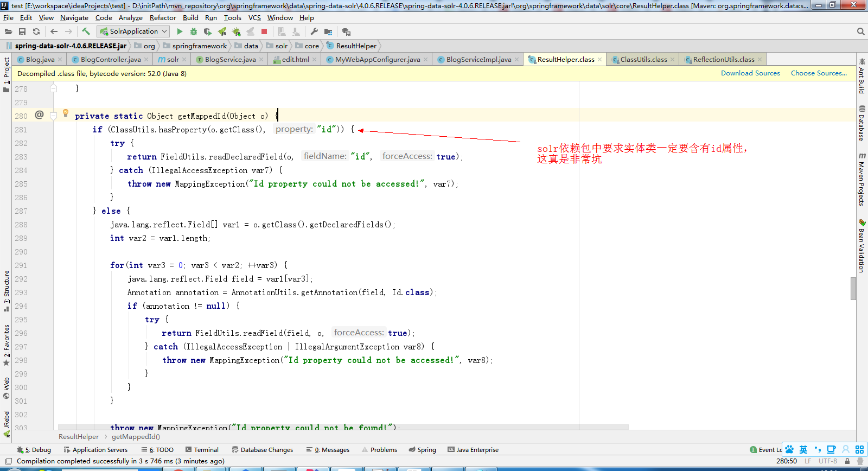This screenshot has width=868, height=471.
Task: Switch to the ClassUtils.class tab
Action: (x=643, y=60)
